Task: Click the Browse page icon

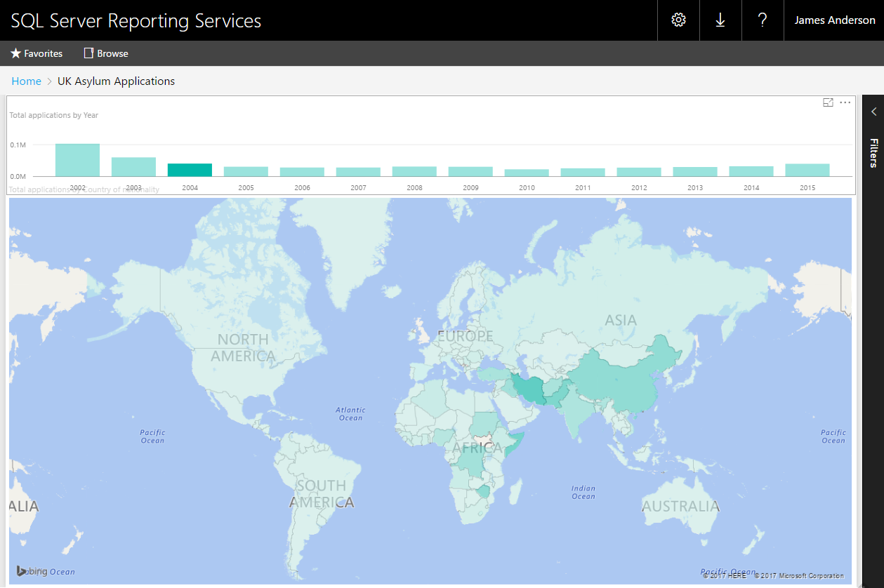Action: [x=88, y=53]
